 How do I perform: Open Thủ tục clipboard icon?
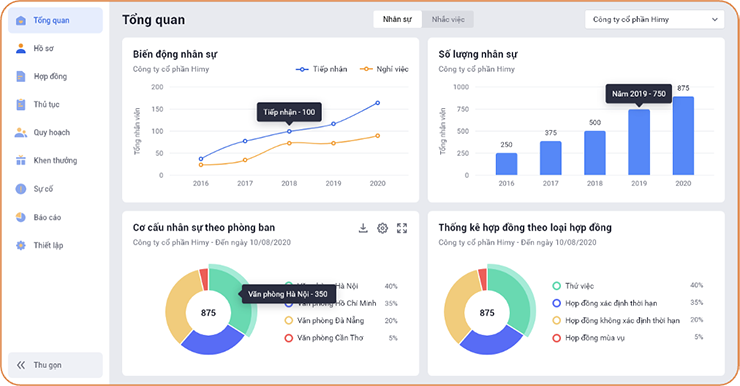point(21,104)
